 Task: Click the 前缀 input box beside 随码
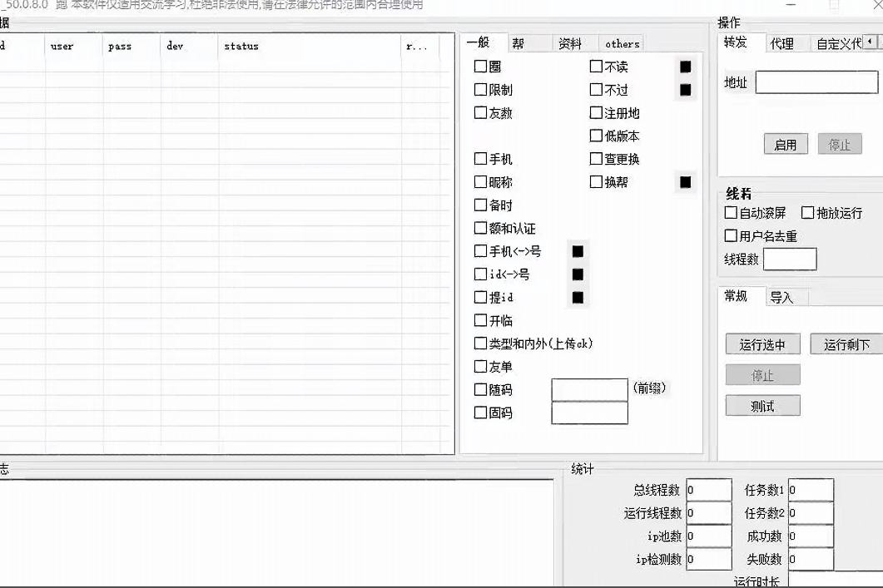click(589, 389)
